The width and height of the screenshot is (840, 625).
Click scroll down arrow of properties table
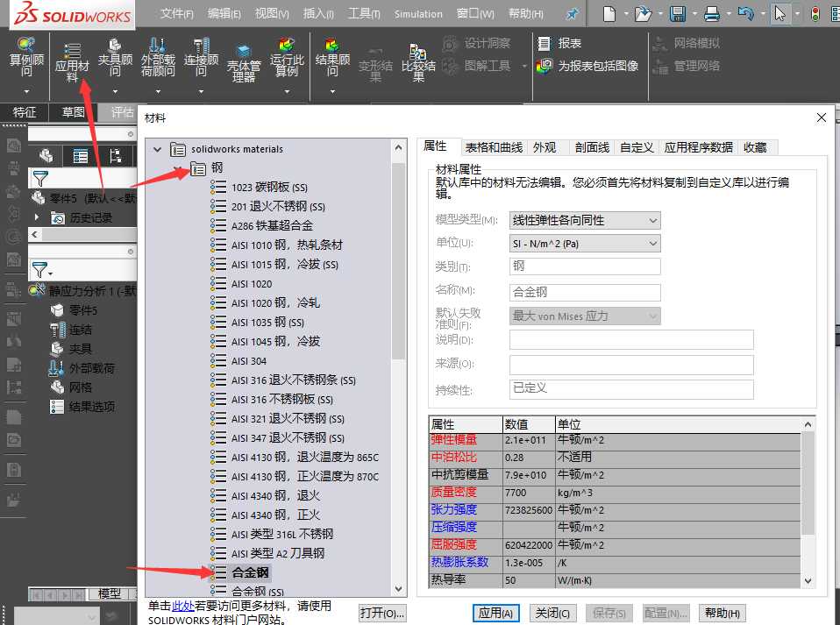pos(808,580)
